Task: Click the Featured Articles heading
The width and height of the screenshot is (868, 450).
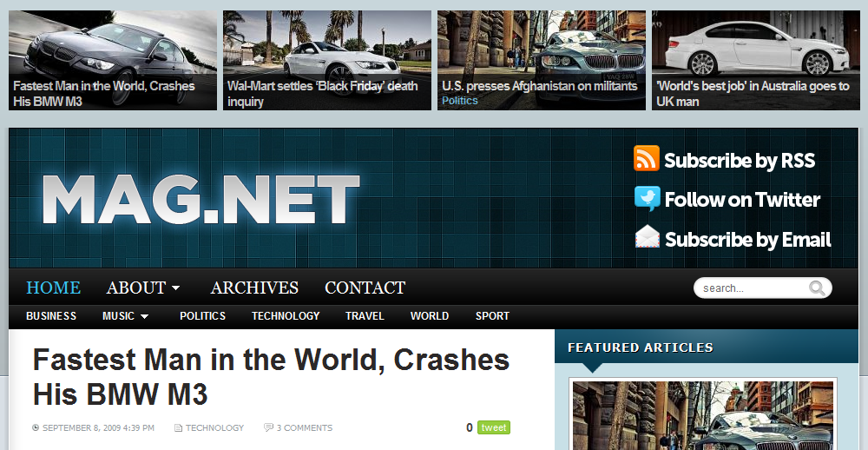Action: coord(641,347)
